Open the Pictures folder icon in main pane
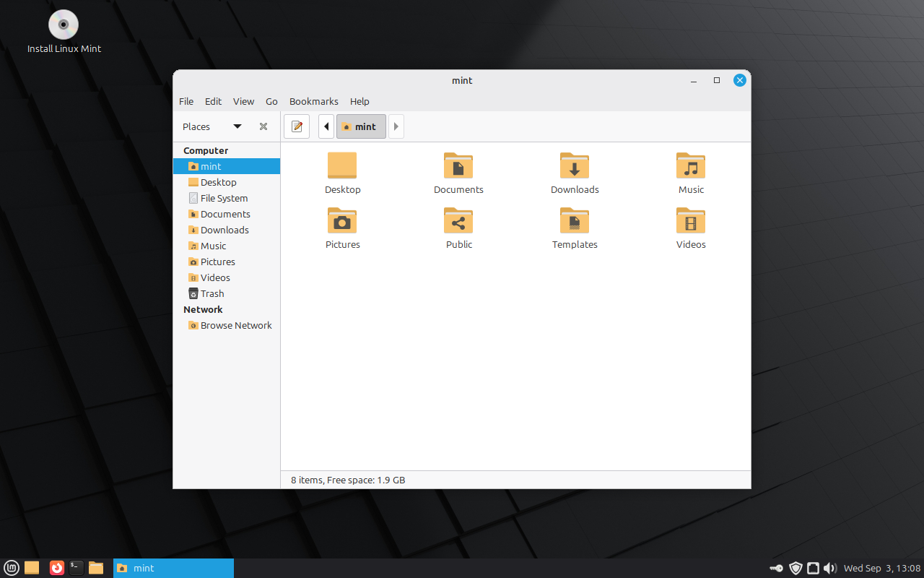This screenshot has width=924, height=578. click(x=342, y=220)
